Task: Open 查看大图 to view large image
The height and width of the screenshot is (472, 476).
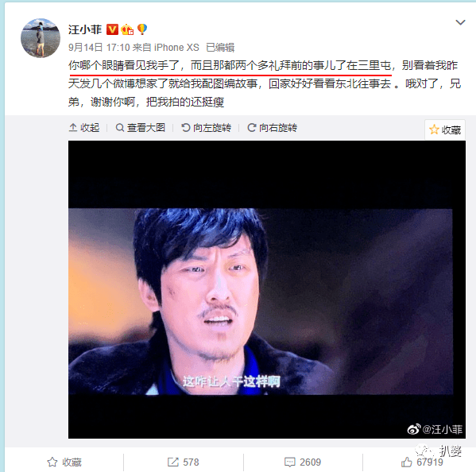Action: tap(141, 128)
